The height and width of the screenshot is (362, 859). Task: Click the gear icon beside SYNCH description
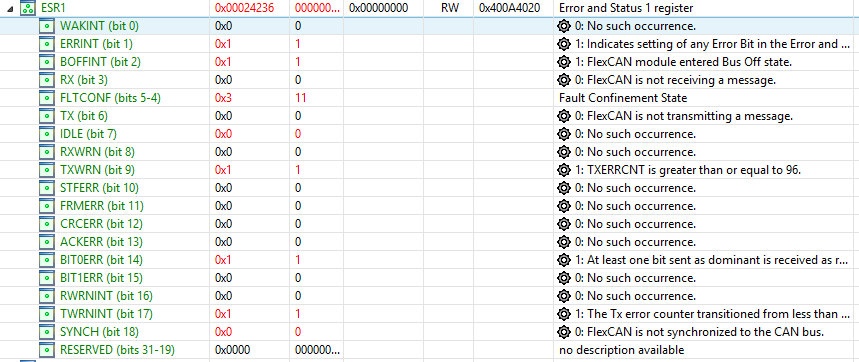pos(564,332)
